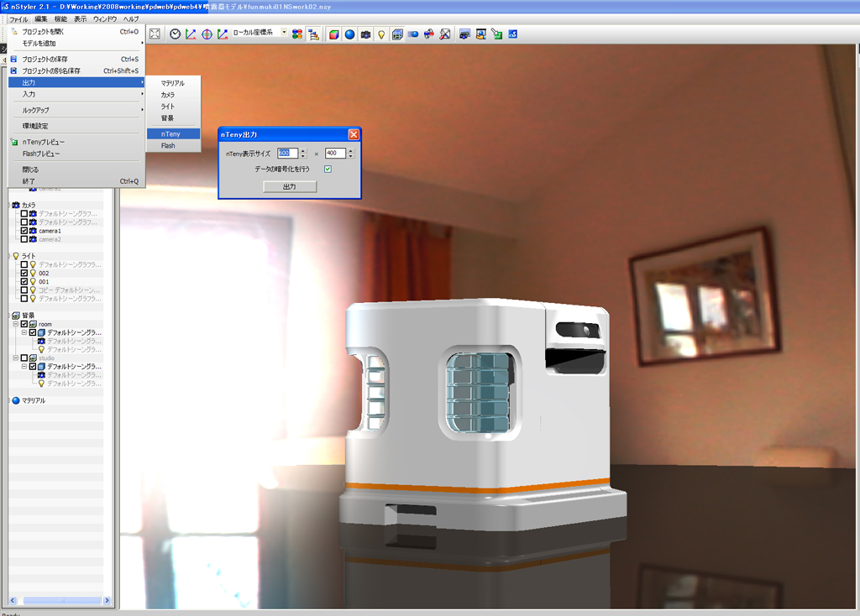
Task: Close the nTeny出力 dialog
Action: coord(354,134)
